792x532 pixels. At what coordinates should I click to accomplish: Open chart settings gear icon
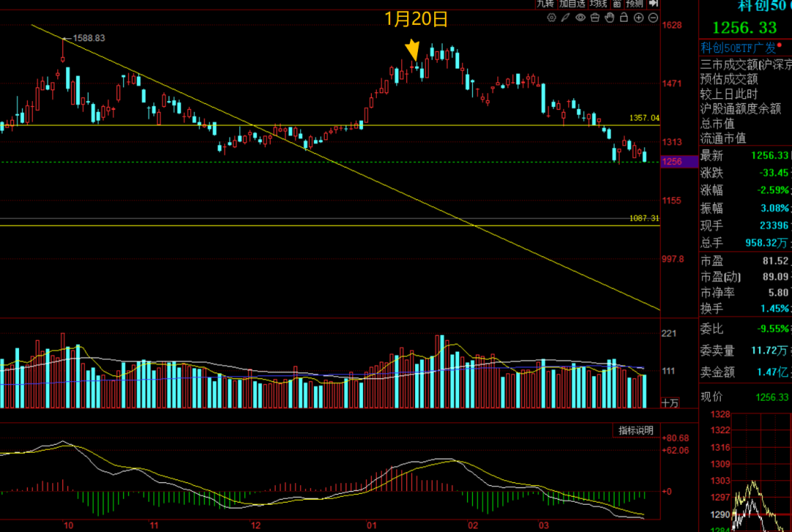[x=551, y=18]
